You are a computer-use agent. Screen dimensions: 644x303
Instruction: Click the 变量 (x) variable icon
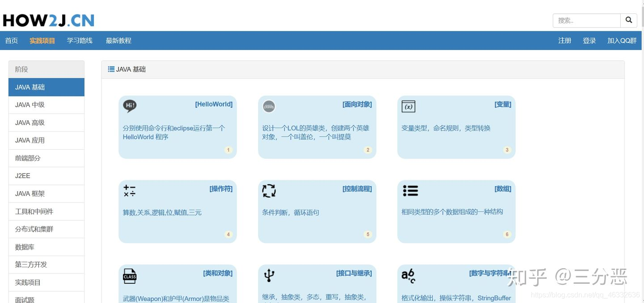coord(408,106)
